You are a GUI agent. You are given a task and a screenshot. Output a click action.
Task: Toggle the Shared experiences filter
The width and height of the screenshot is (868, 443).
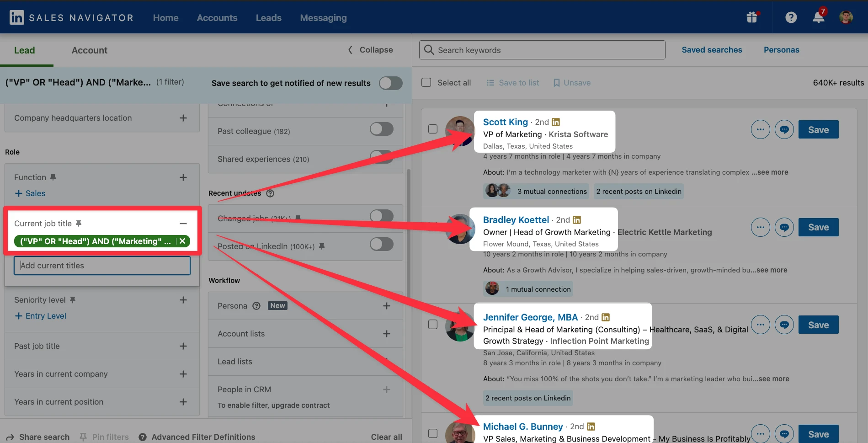pos(382,157)
